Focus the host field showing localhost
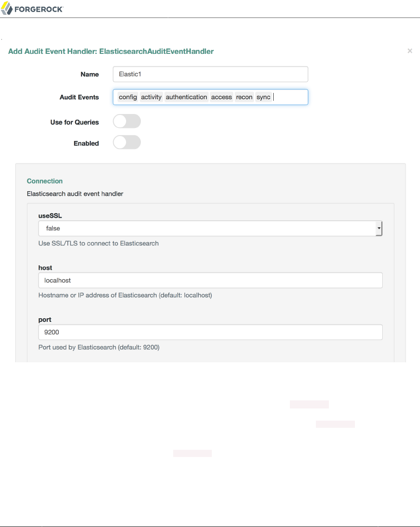Screen dimensions: 420x527 coord(210,280)
